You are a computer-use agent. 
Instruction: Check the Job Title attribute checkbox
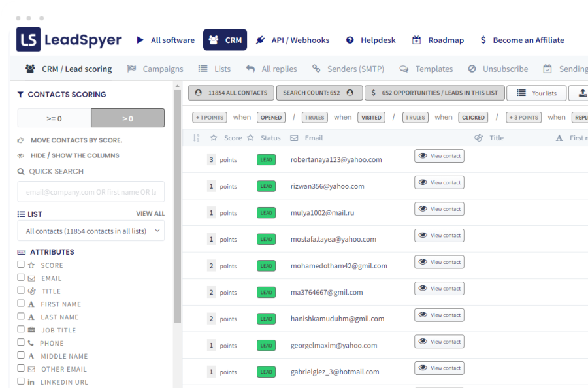21,329
